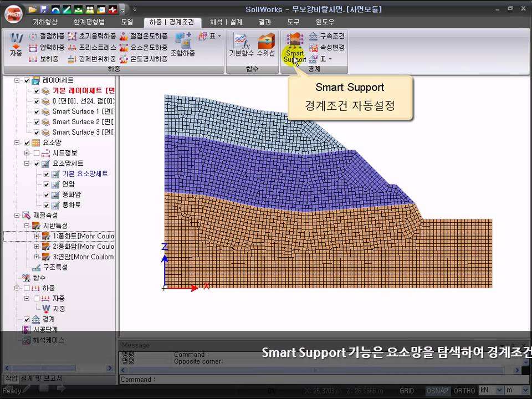The height and width of the screenshot is (399, 532).
Task: Open the kN force unit dropdown
Action: click(499, 390)
